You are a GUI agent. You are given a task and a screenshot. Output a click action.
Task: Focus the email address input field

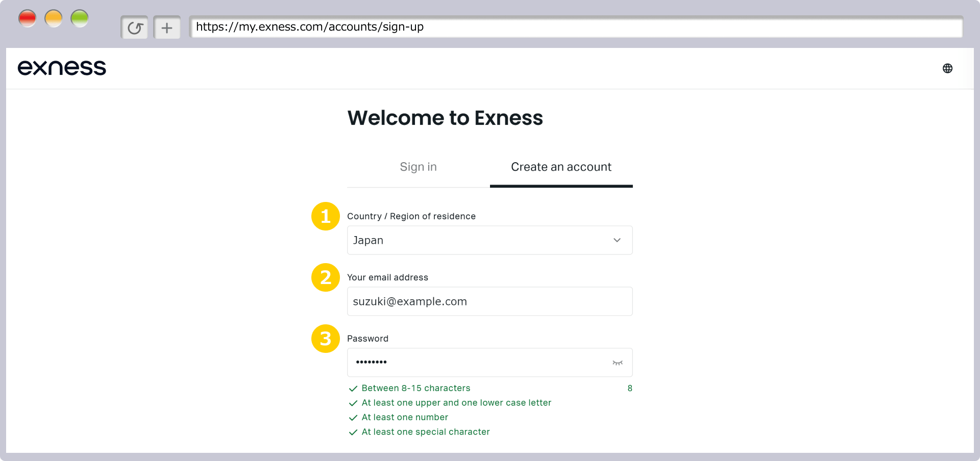489,301
